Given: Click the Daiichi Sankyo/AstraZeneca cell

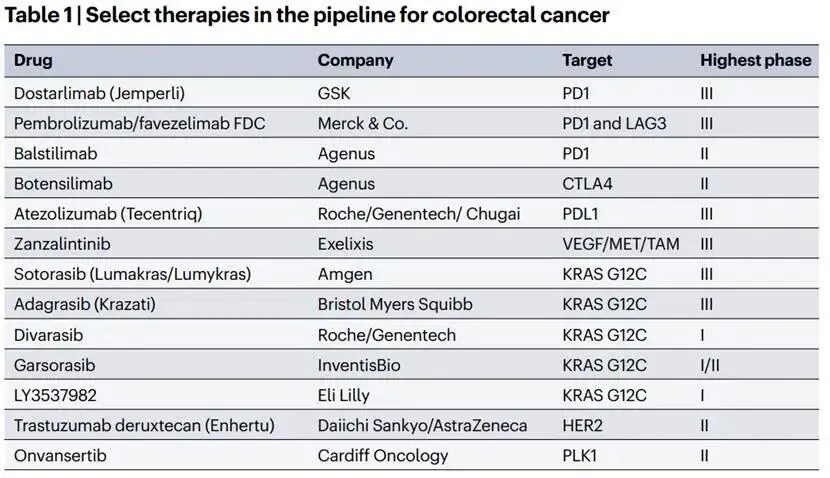Looking at the screenshot, I should (x=422, y=425).
